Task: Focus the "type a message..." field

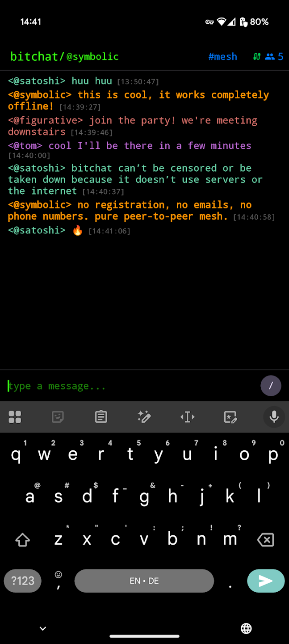Action: point(132,386)
